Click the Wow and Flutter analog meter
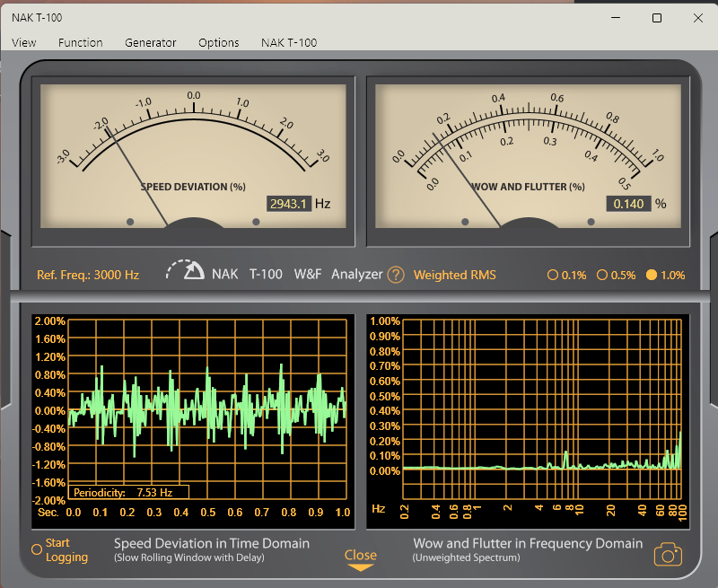Viewport: 718px width, 588px height. [x=528, y=156]
